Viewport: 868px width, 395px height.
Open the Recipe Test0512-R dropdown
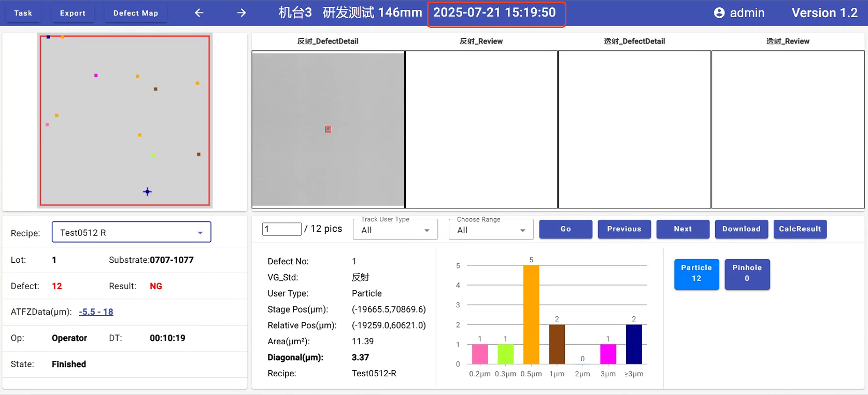click(x=132, y=232)
